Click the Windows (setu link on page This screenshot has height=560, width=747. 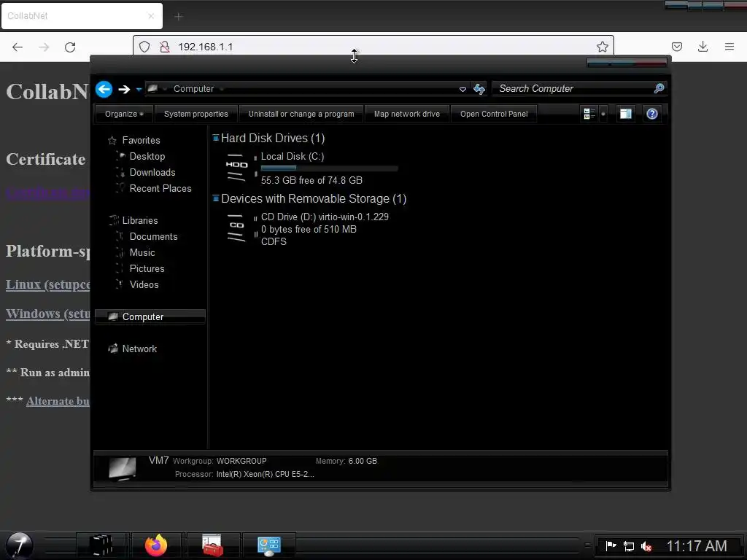pyautogui.click(x=47, y=314)
